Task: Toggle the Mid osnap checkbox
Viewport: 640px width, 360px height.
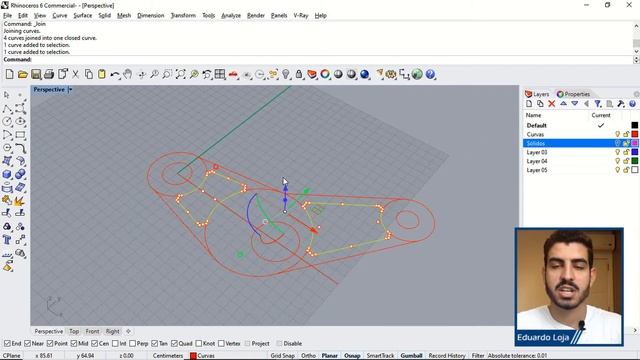Action: (x=74, y=344)
